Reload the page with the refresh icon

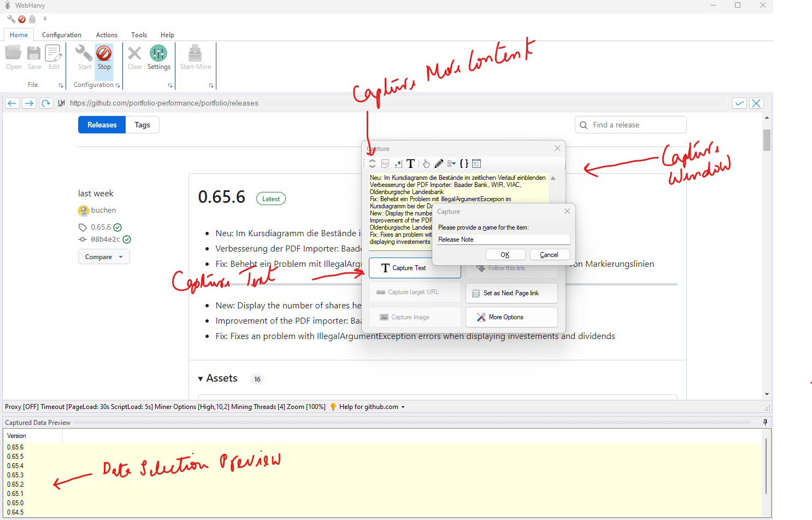coord(46,103)
